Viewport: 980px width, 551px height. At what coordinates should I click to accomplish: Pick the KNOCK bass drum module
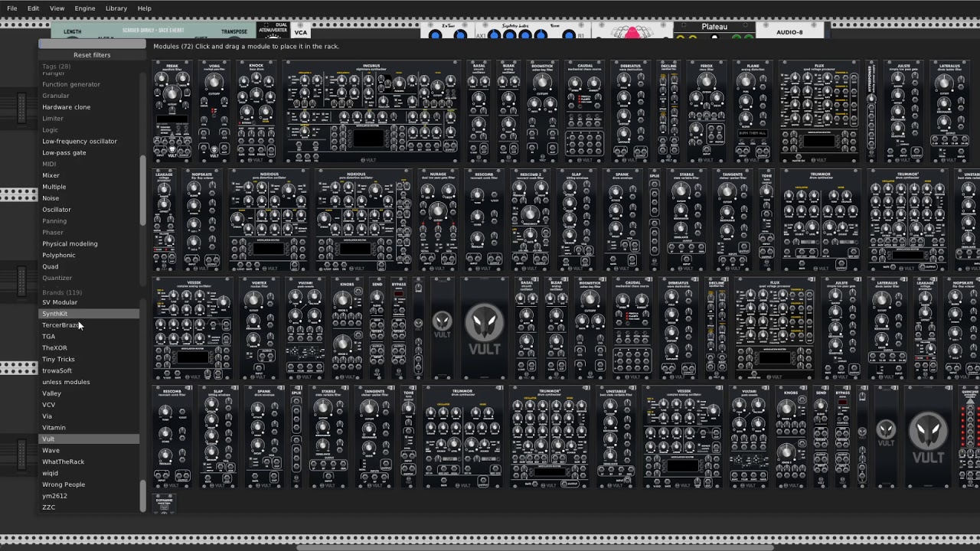click(256, 112)
